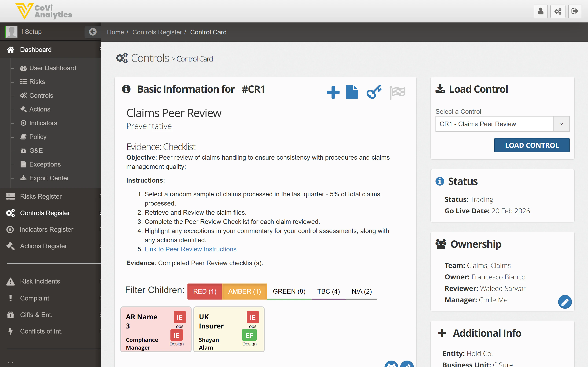
Task: Click the blue document icon
Action: (352, 92)
